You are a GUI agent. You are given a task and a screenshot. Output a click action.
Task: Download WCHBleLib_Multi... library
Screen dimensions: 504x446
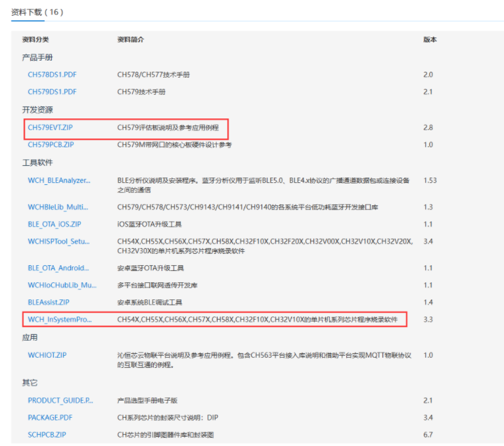pyautogui.click(x=58, y=207)
